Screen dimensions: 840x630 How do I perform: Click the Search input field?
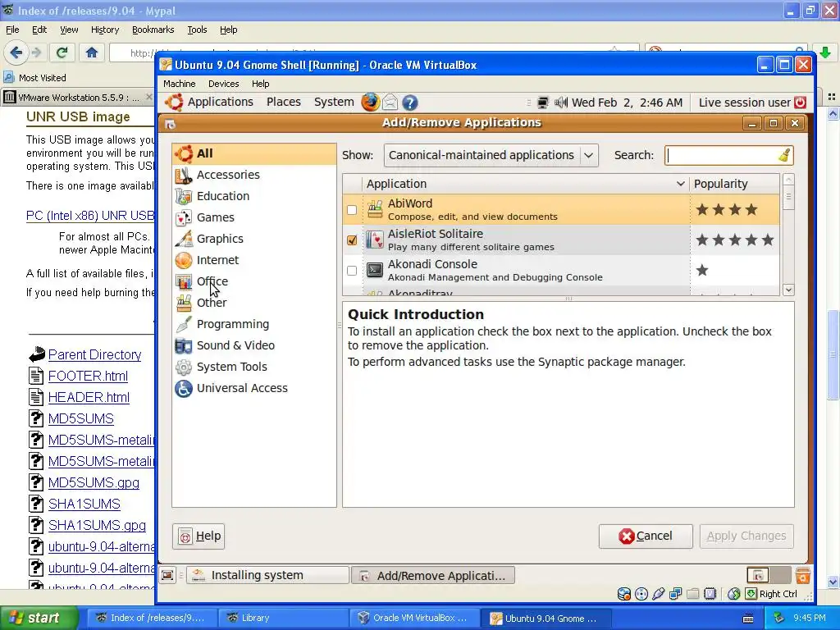[721, 155]
